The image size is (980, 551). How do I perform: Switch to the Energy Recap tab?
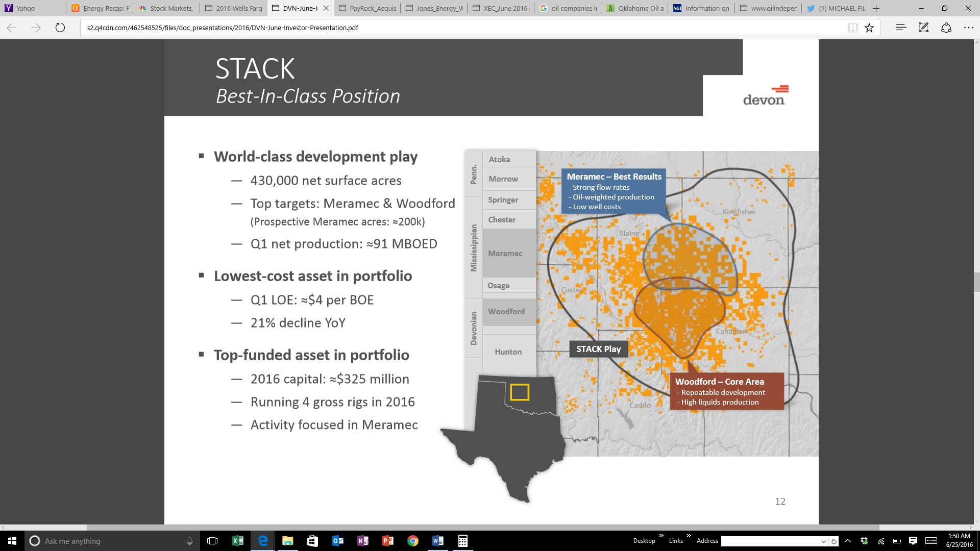(100, 8)
